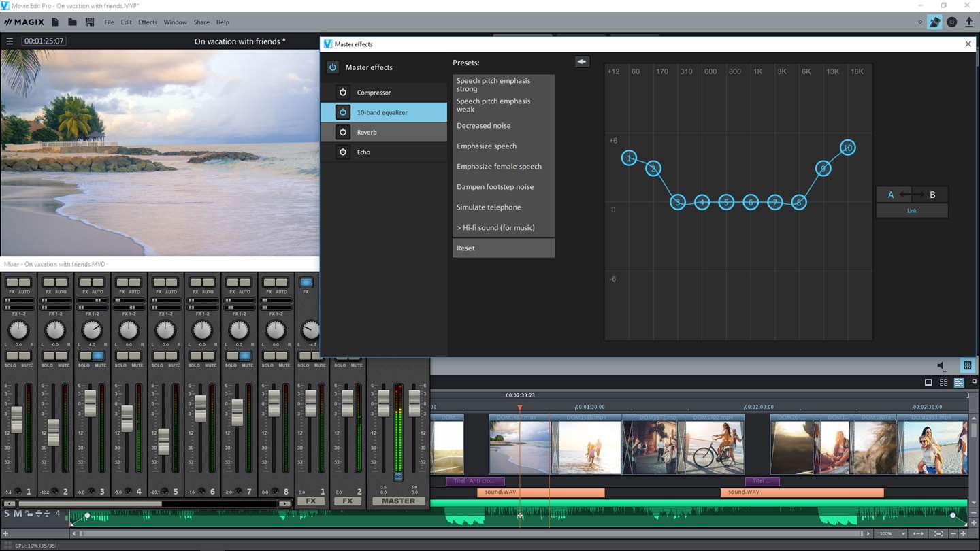The image size is (980, 551).
Task: Toggle the Compressor power button
Action: (343, 93)
